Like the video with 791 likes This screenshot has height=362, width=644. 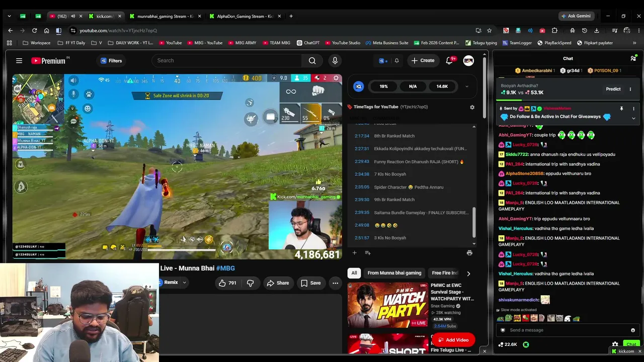[227, 283]
